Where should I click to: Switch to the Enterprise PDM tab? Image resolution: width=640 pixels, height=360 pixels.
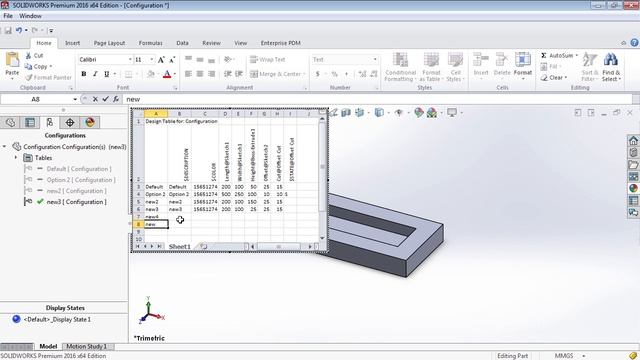coord(280,43)
